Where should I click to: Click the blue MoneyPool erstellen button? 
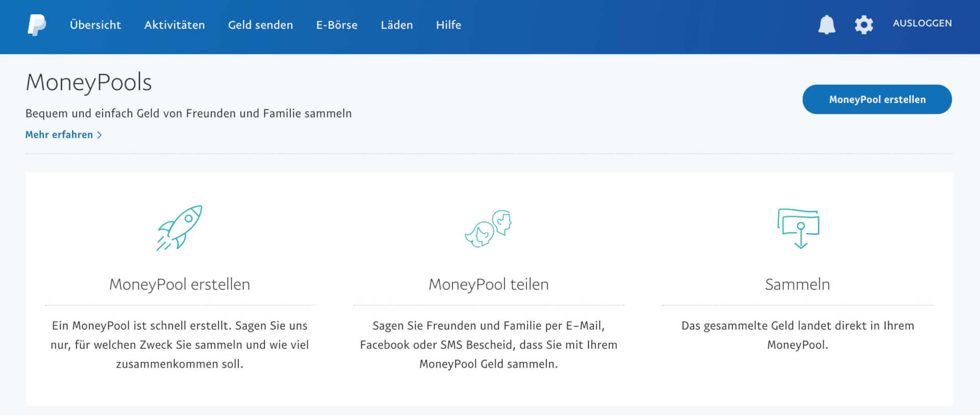pyautogui.click(x=877, y=99)
